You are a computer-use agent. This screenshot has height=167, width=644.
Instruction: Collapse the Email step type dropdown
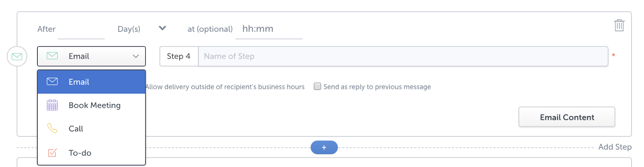point(136,56)
